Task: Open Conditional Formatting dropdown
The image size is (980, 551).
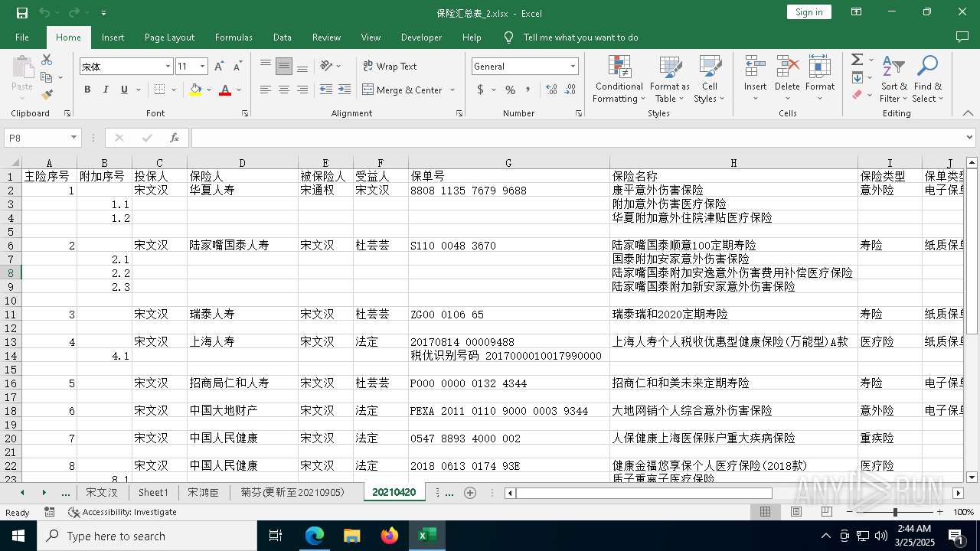Action: pyautogui.click(x=619, y=78)
